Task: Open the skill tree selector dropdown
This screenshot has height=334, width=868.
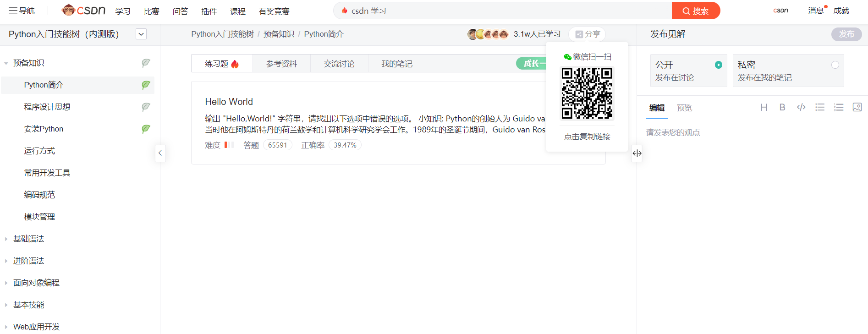Action: 141,34
